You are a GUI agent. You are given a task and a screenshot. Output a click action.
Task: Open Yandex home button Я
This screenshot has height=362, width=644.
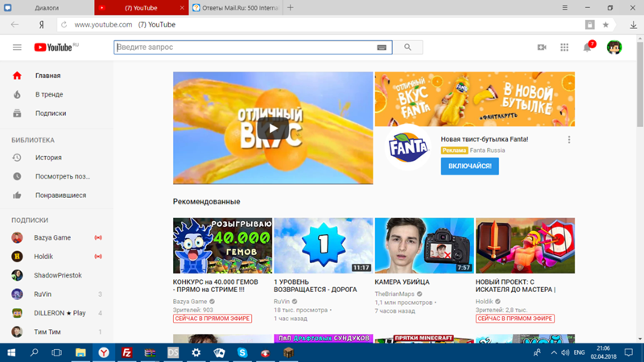(x=42, y=25)
